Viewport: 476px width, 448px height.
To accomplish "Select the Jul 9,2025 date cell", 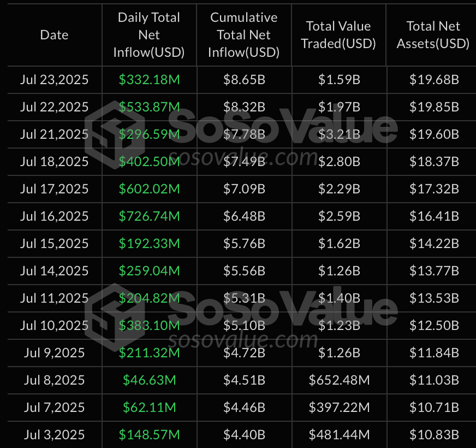I will click(x=54, y=353).
